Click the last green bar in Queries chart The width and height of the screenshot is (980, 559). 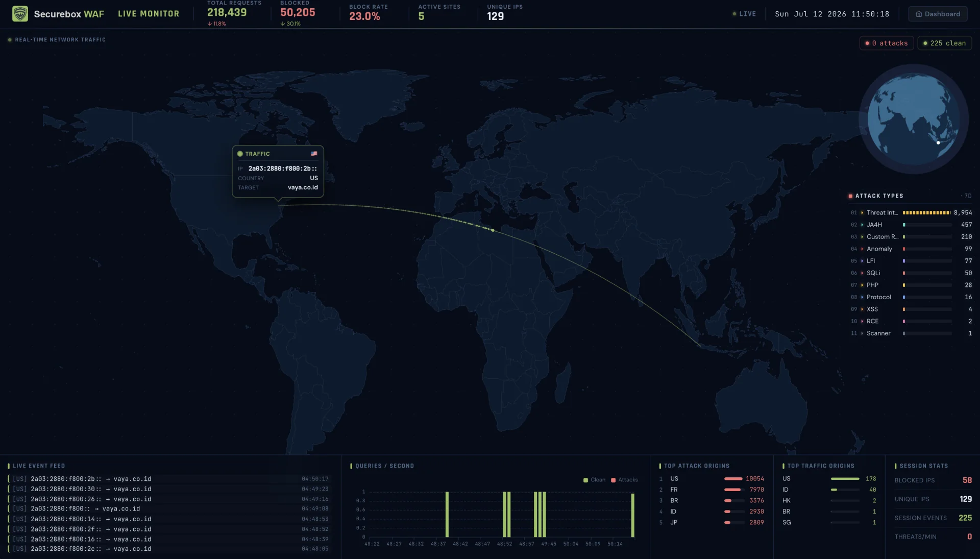tap(632, 515)
